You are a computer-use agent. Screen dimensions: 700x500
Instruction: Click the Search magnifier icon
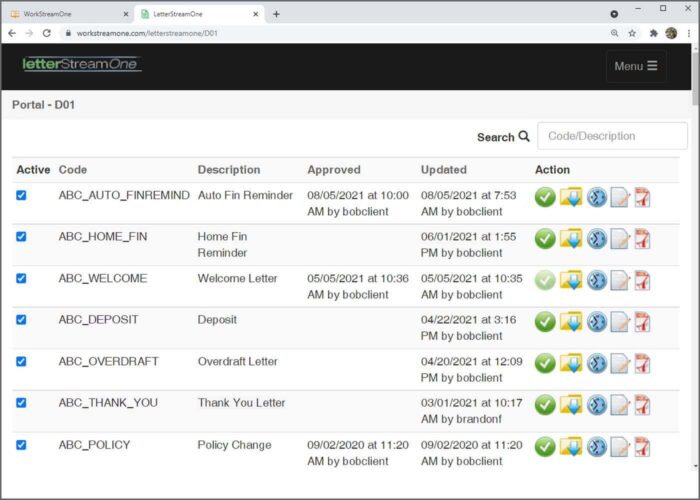tap(524, 136)
